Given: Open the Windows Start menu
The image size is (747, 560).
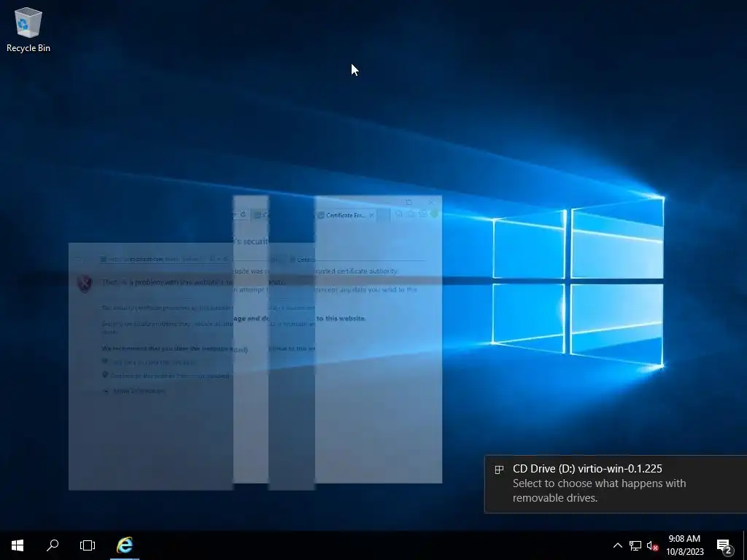Looking at the screenshot, I should pos(18,545).
